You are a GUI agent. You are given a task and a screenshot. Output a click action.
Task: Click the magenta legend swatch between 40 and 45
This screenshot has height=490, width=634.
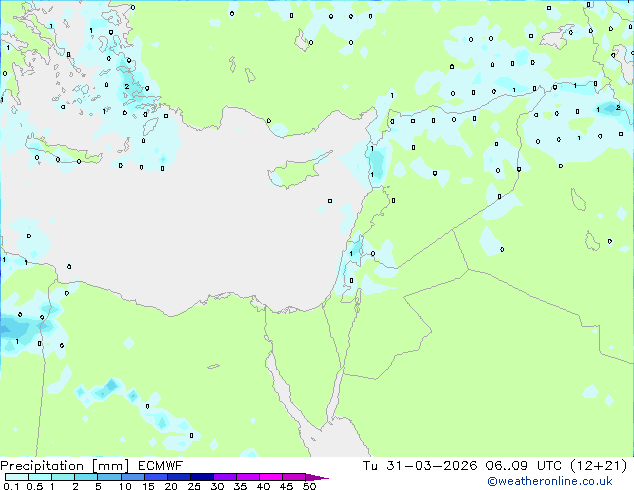(271, 477)
